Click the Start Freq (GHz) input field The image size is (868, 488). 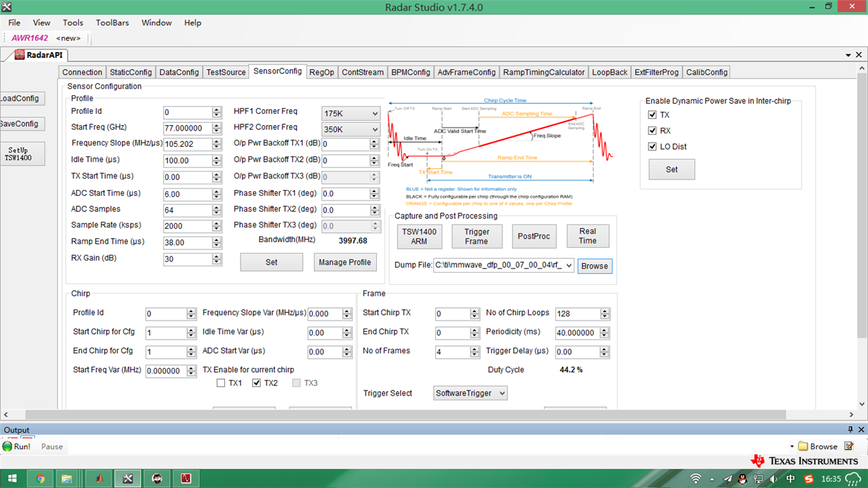(x=188, y=129)
